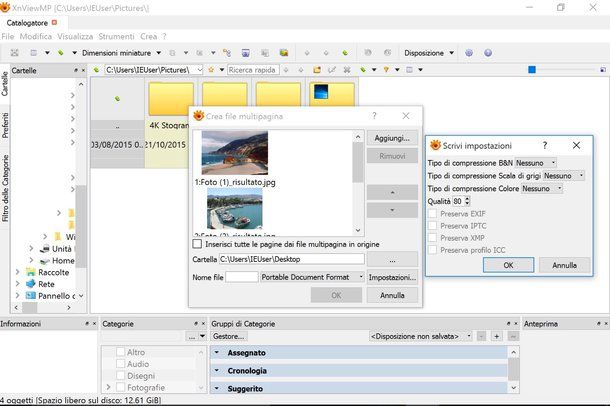Click the rename pencil icon in browser toolbar
The height and width of the screenshot is (406, 610).
(332, 70)
